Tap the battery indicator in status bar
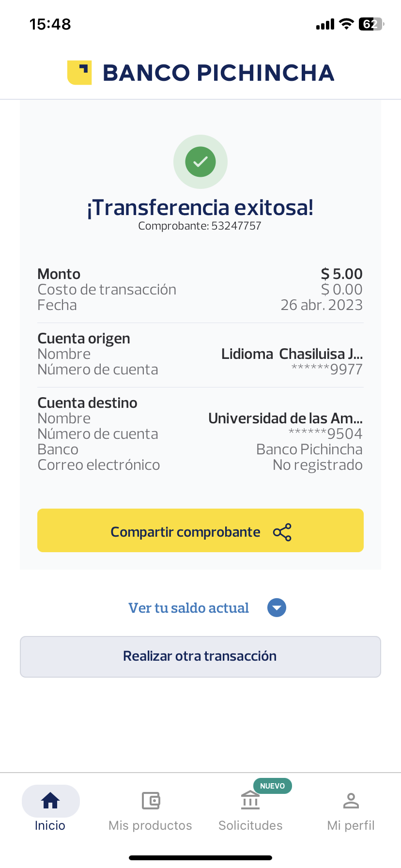 click(371, 24)
